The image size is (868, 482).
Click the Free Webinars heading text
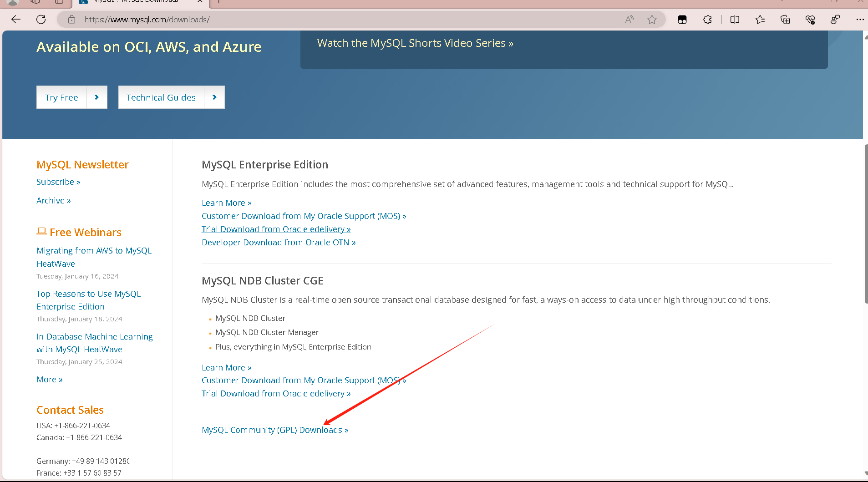[x=86, y=232]
